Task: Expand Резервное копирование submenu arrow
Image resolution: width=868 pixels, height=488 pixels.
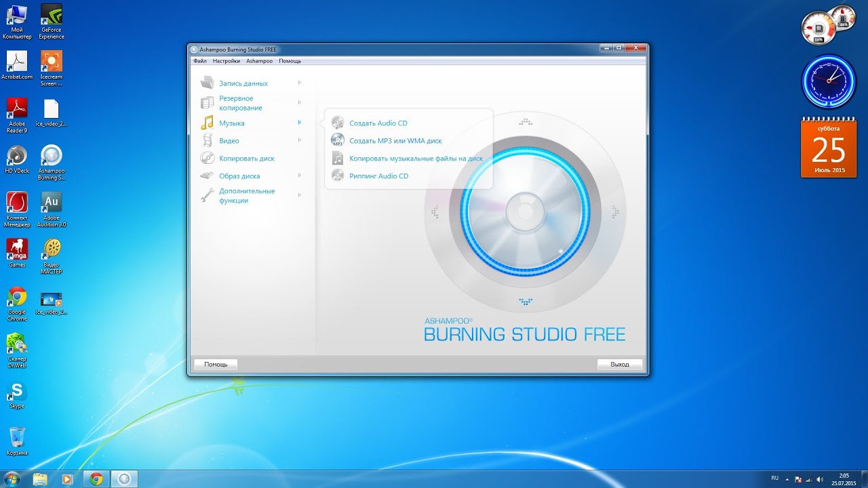Action: 299,102
